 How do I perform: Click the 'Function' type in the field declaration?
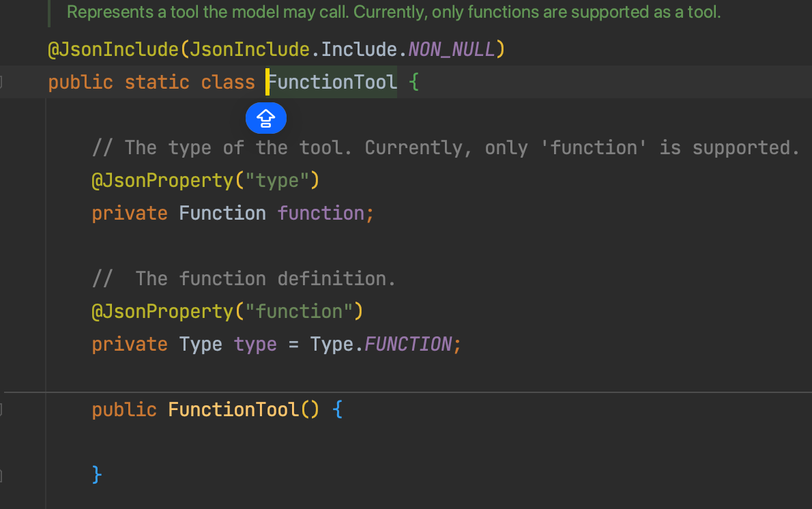pyautogui.click(x=222, y=214)
